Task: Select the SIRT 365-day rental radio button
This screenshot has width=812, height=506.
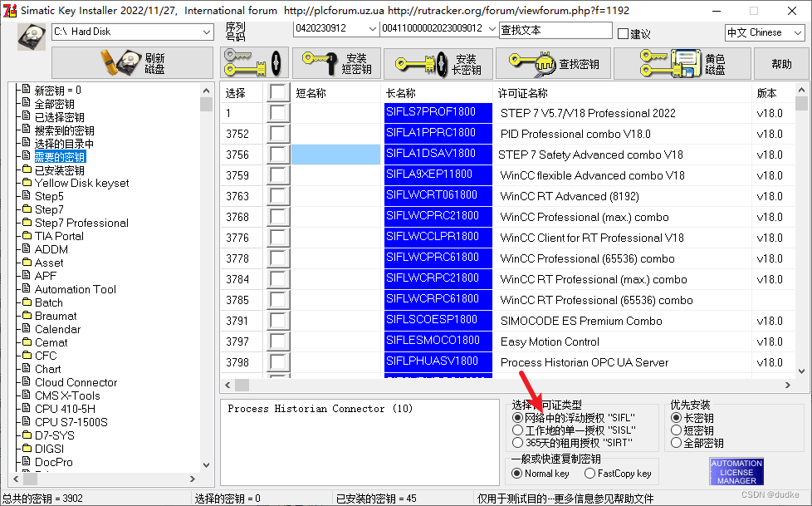Action: (516, 443)
